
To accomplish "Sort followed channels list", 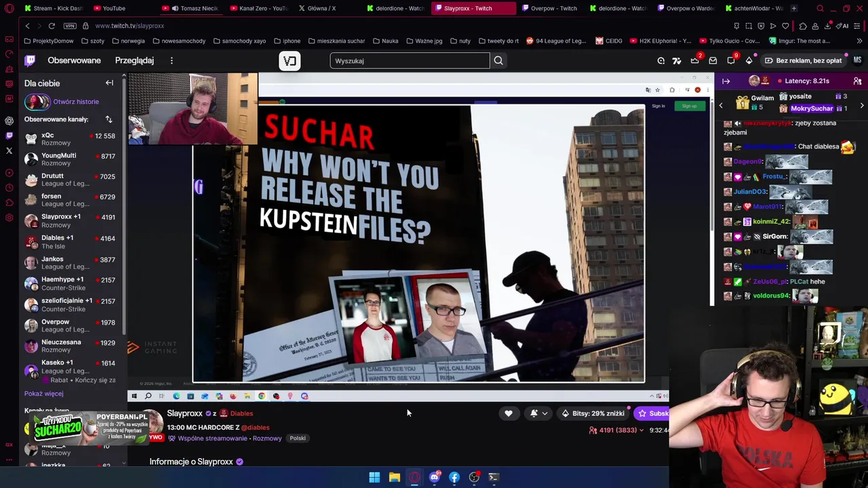I will click(108, 119).
